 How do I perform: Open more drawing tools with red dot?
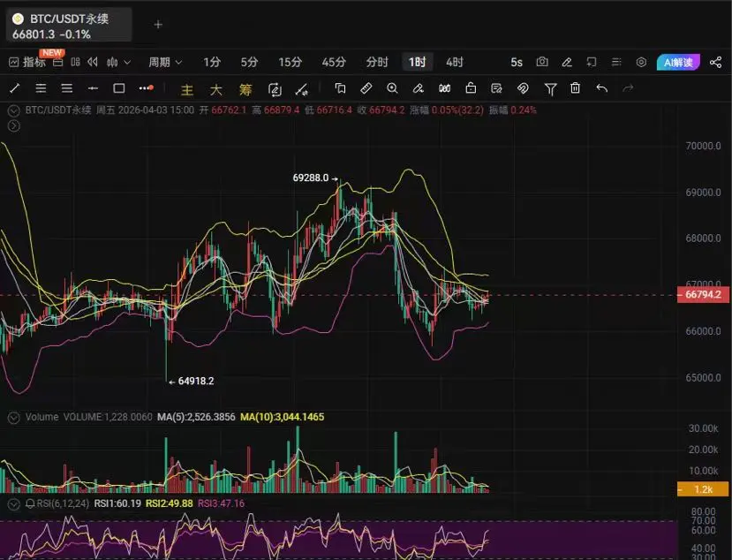pos(146,87)
